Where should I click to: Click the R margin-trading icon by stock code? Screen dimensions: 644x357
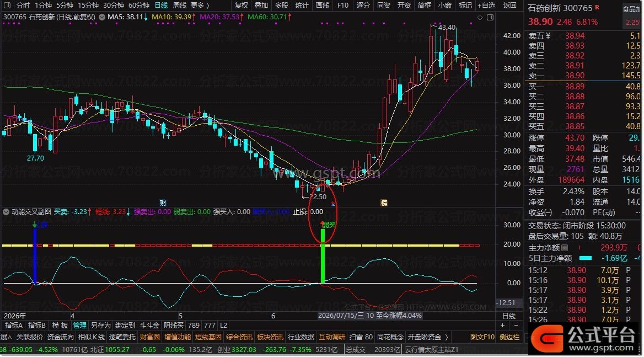597,7
